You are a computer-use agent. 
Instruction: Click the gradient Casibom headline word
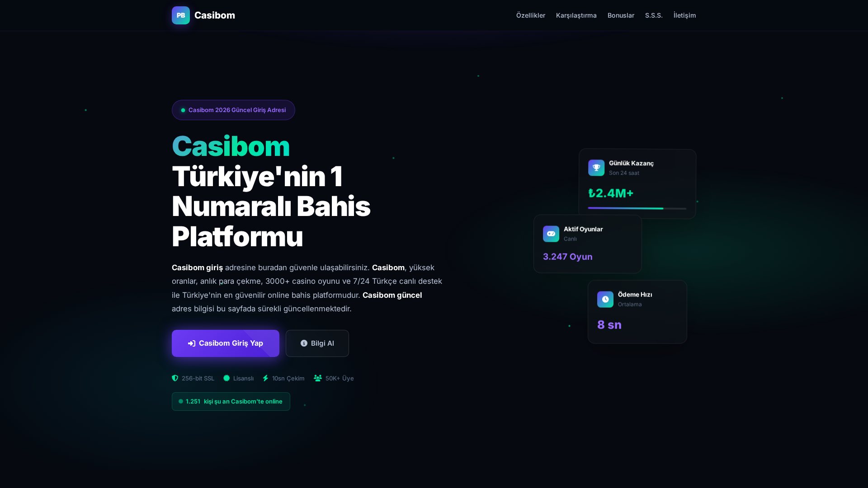(x=231, y=146)
